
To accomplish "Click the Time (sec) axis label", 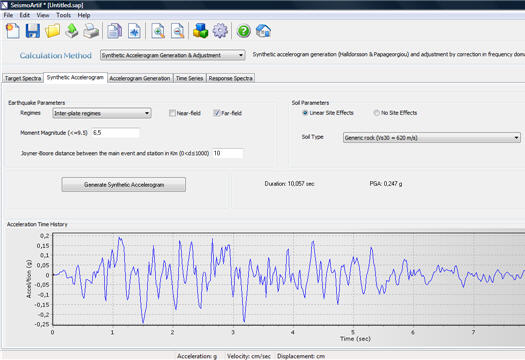I will [x=355, y=339].
